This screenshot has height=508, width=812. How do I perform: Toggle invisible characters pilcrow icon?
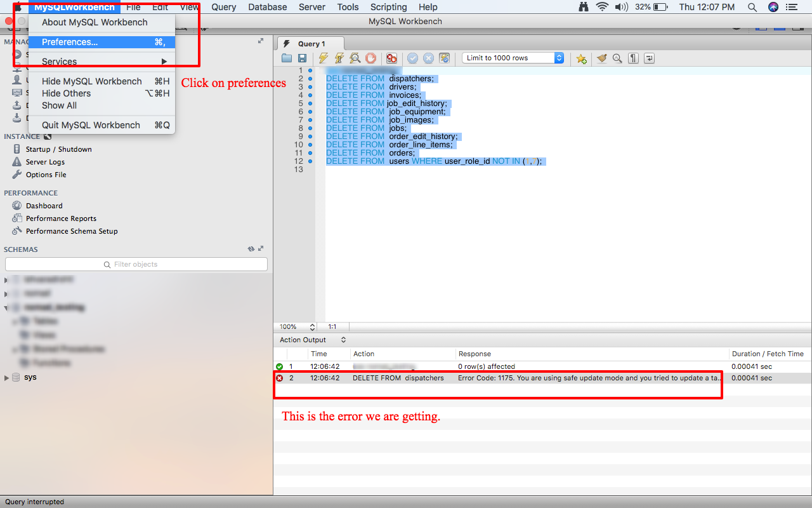click(x=633, y=58)
